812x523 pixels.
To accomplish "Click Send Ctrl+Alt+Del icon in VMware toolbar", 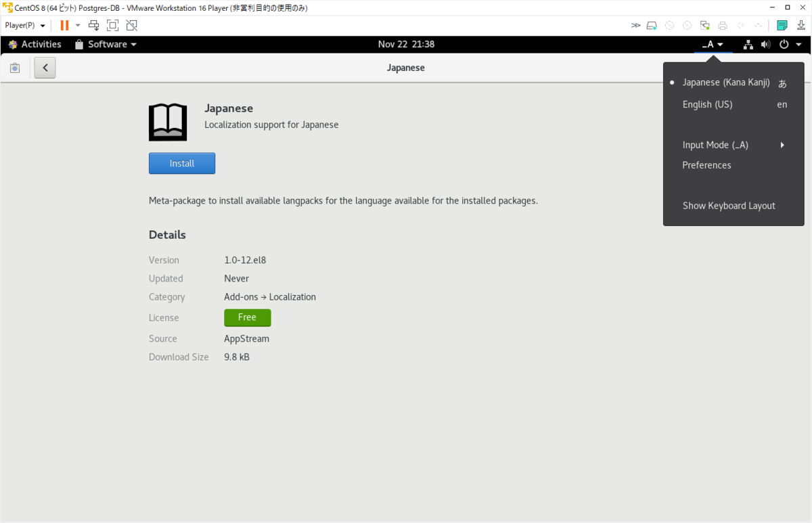I will pyautogui.click(x=94, y=25).
